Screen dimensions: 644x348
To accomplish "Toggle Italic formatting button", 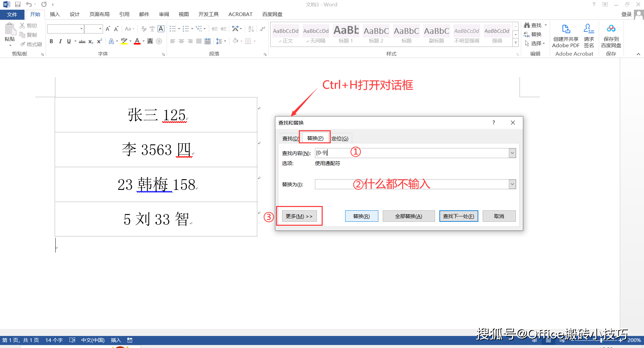I will pos(60,41).
